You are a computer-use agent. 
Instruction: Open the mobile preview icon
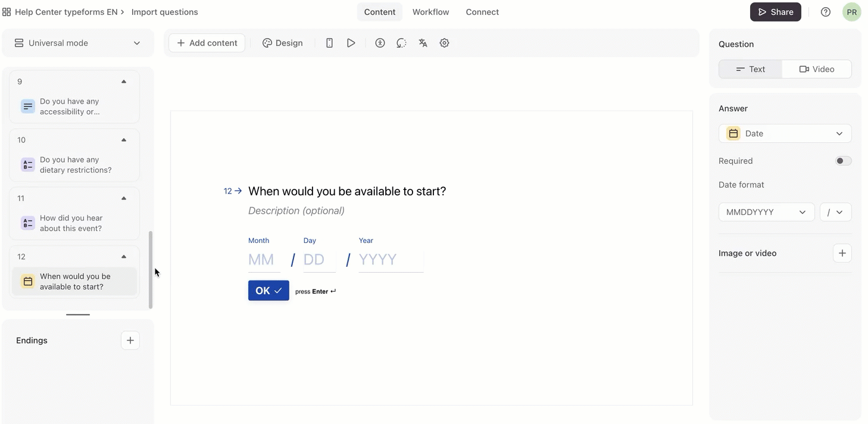(x=329, y=43)
